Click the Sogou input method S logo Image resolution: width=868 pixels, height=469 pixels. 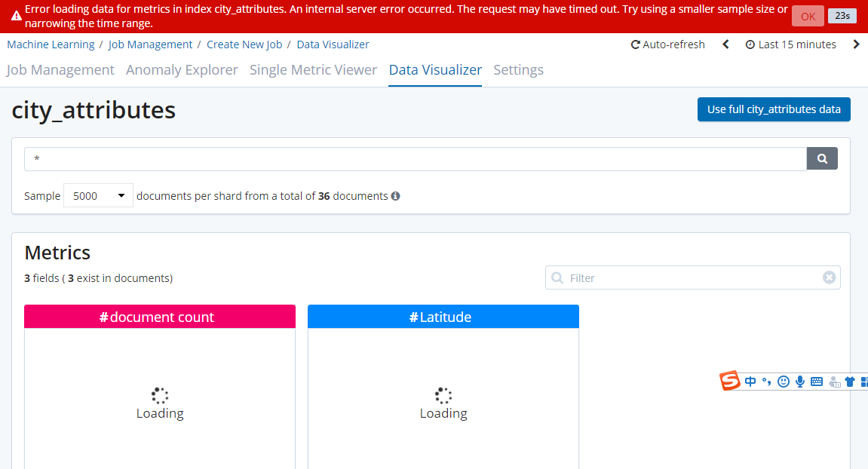click(x=729, y=382)
